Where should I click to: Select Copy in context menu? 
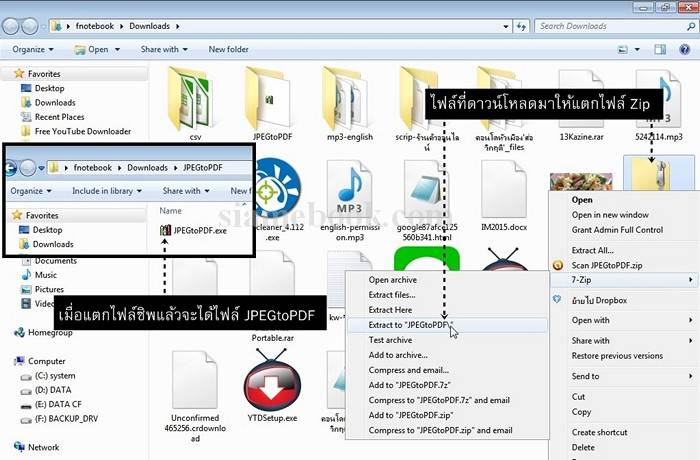tap(624, 412)
